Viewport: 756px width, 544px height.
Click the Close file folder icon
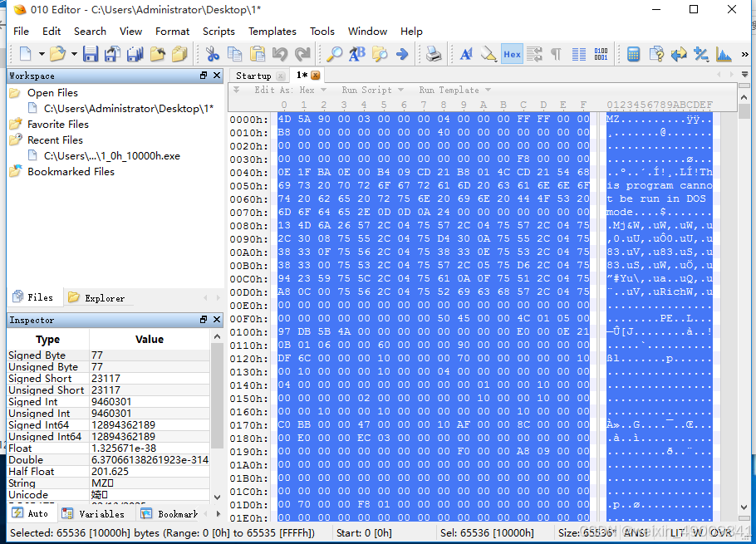(x=157, y=54)
